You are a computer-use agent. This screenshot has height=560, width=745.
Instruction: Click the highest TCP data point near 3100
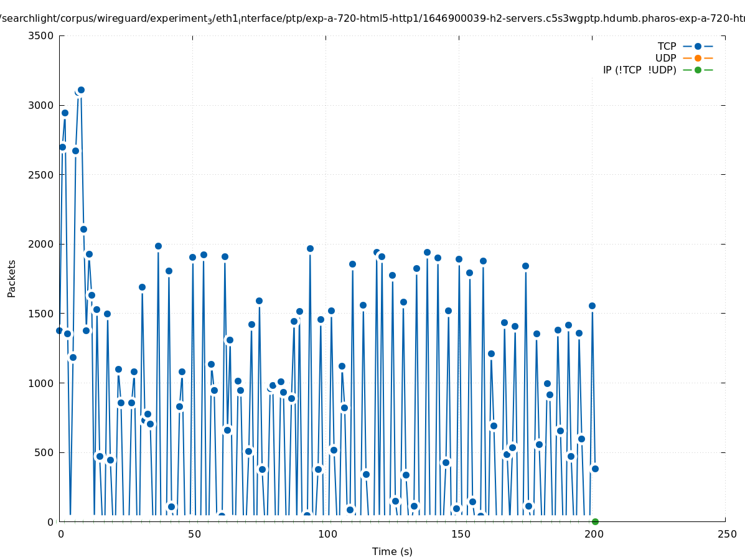(x=81, y=90)
